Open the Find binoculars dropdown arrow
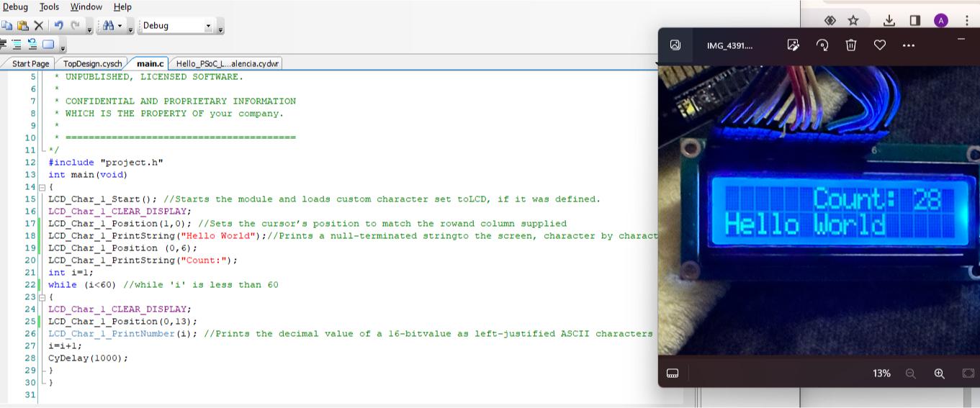Image resolution: width=980 pixels, height=408 pixels. click(x=120, y=26)
